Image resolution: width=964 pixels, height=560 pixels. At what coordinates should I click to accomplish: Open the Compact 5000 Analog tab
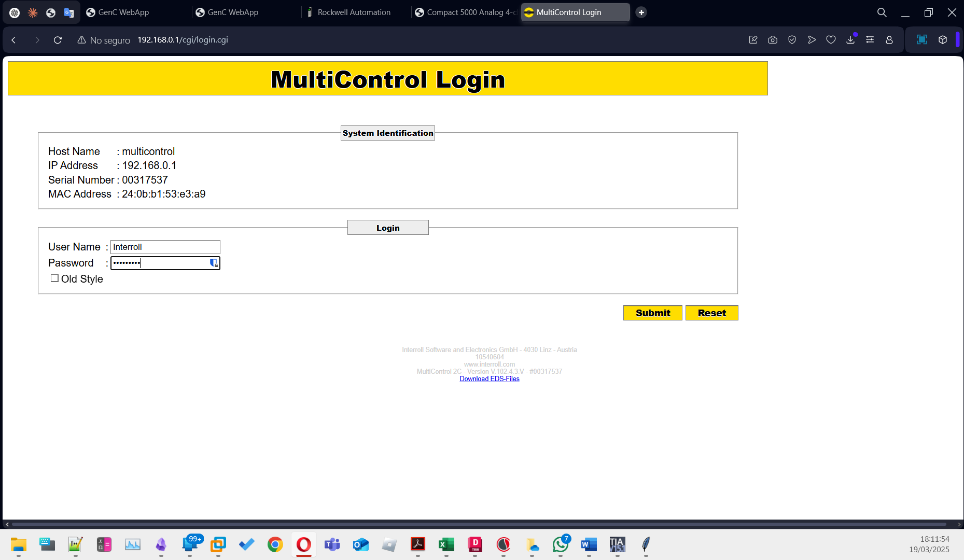tap(465, 12)
